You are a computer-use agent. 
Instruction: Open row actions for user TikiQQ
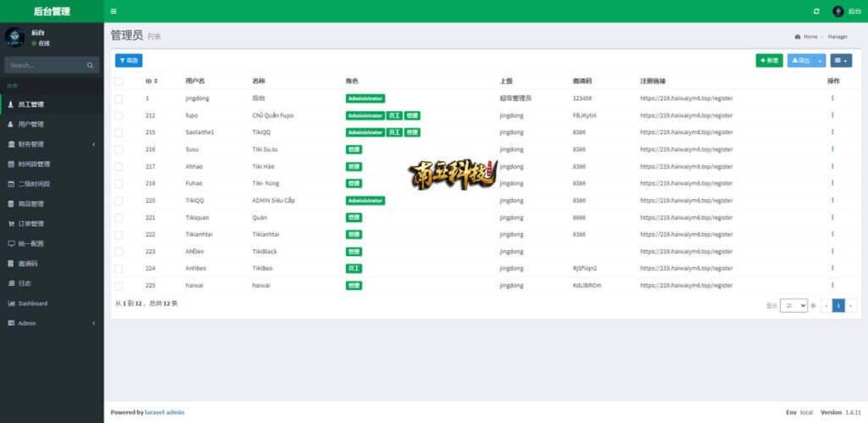(x=832, y=200)
